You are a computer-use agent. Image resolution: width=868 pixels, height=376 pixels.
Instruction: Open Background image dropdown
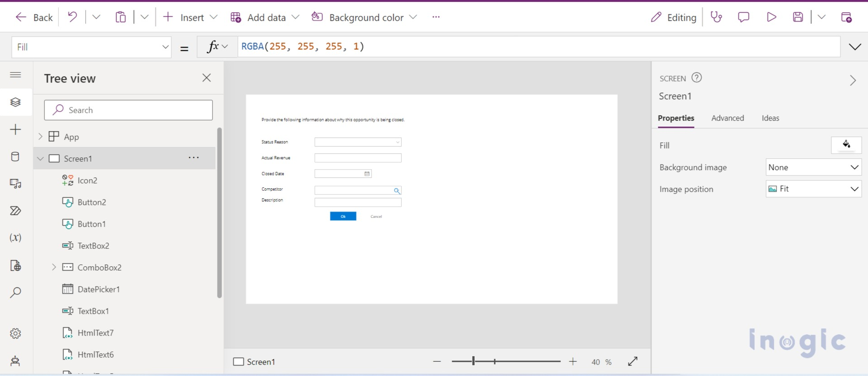point(813,167)
